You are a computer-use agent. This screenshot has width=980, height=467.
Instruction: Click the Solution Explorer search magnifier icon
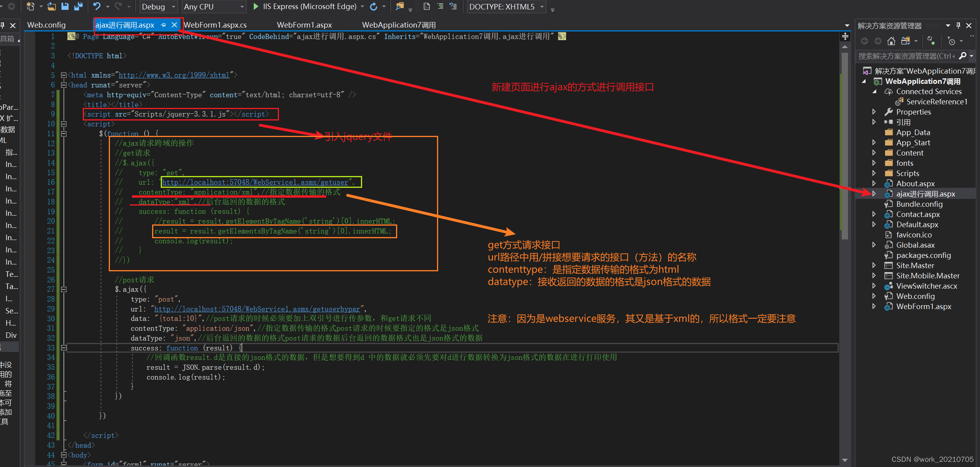click(x=963, y=56)
